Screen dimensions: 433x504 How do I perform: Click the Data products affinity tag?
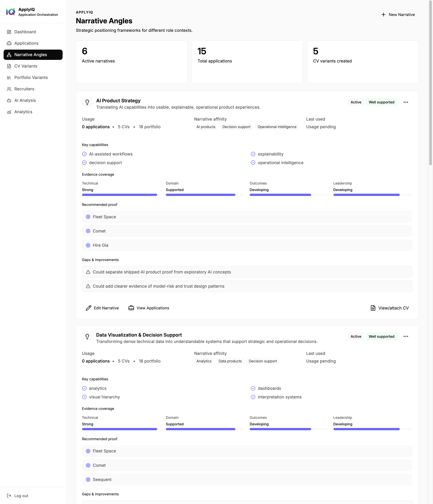230,361
